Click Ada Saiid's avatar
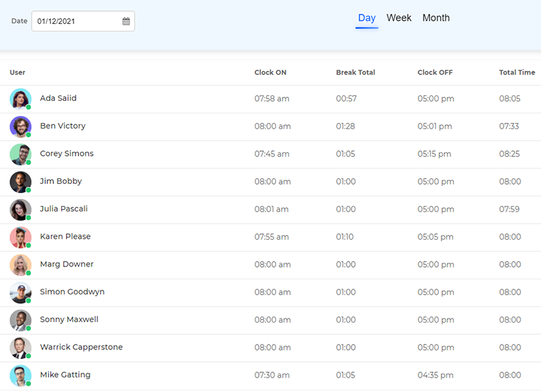This screenshot has width=541, height=392. (21, 99)
